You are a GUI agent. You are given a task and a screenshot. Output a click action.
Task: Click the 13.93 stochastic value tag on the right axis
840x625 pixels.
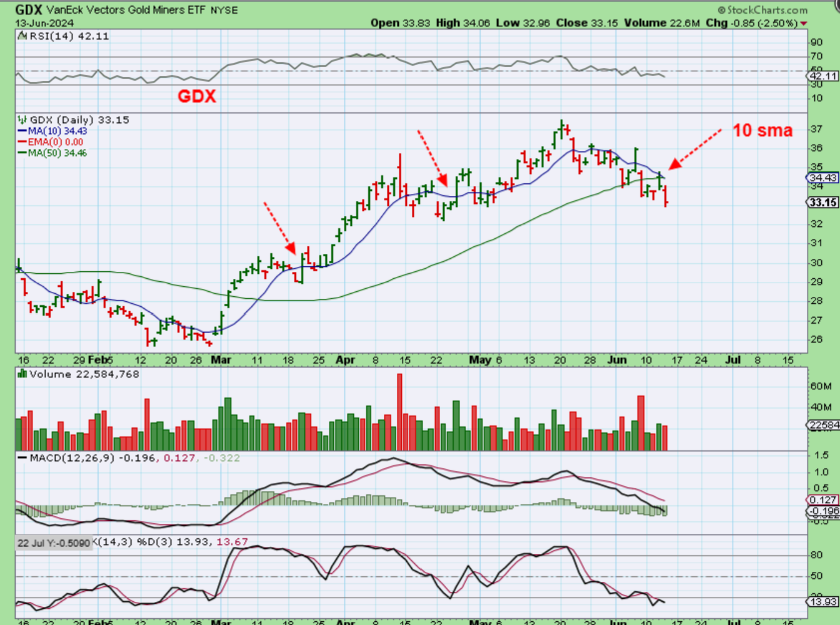[x=823, y=601]
